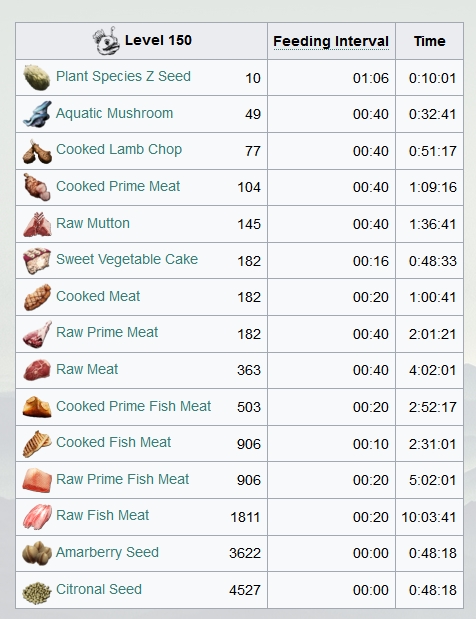Open the Plant Species Z Seed link
The width and height of the screenshot is (476, 619).
123,76
